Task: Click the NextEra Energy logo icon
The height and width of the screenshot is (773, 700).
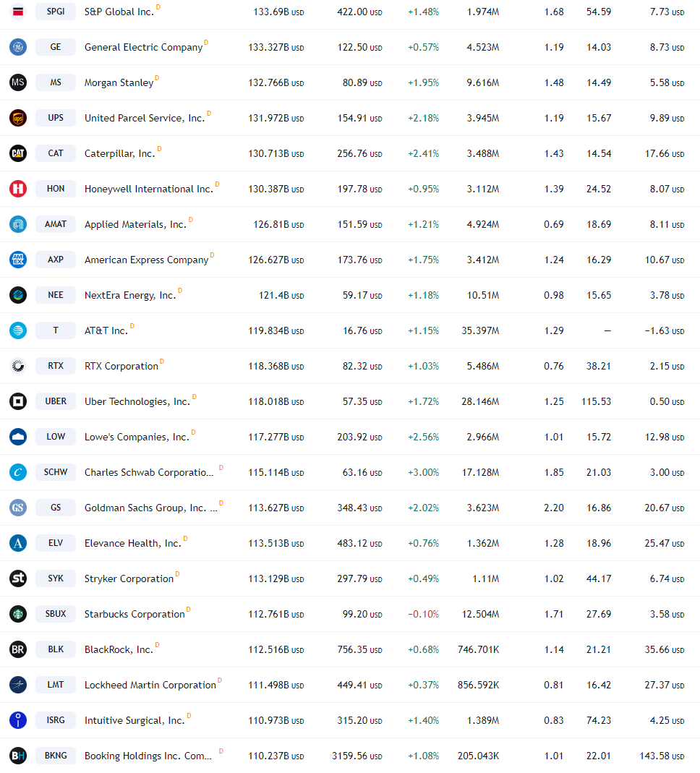Action: tap(18, 295)
